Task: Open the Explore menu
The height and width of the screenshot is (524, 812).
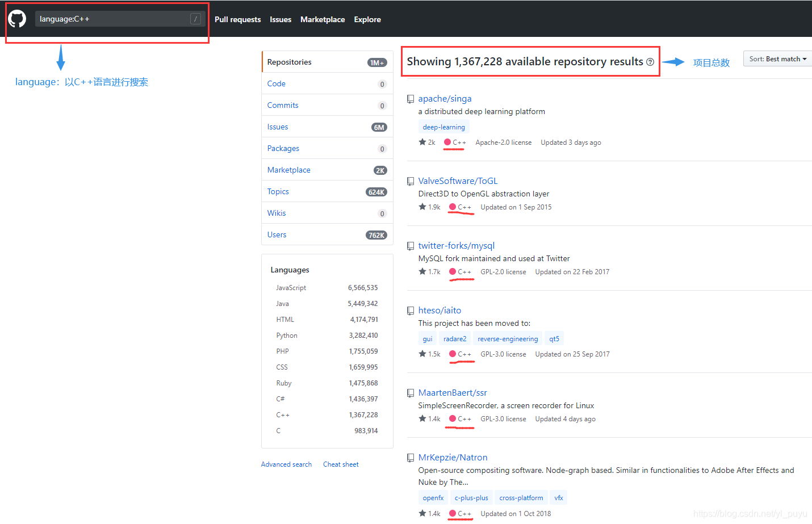Action: point(367,19)
